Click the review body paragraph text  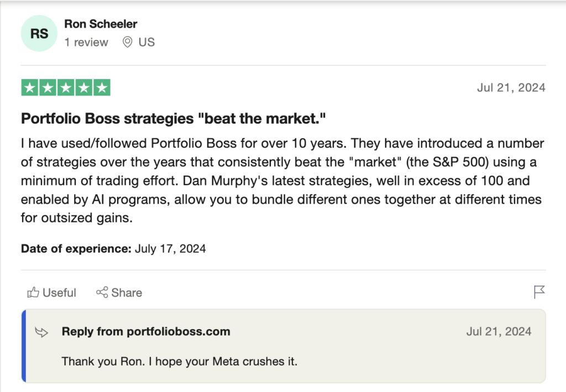point(282,181)
